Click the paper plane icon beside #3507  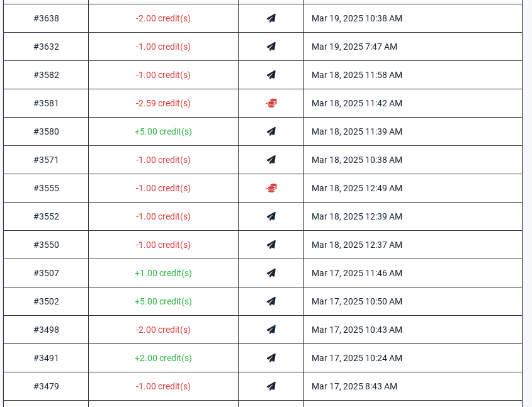pyautogui.click(x=271, y=273)
